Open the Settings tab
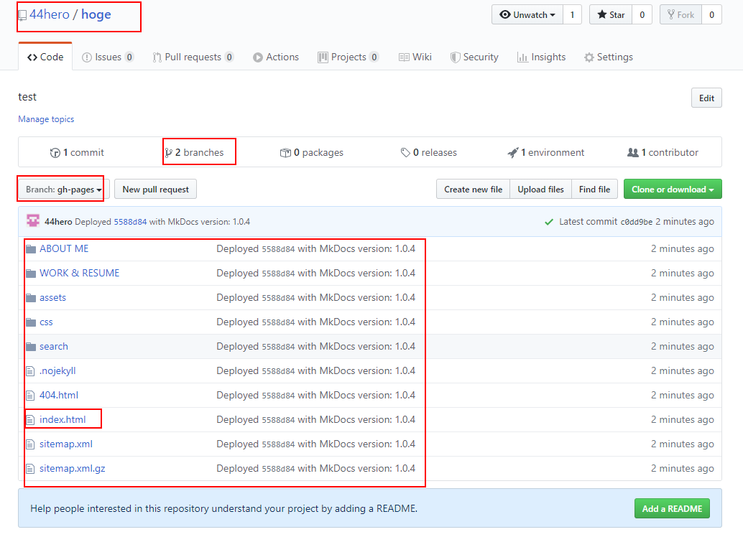Image resolution: width=743 pixels, height=560 pixels. tap(609, 57)
